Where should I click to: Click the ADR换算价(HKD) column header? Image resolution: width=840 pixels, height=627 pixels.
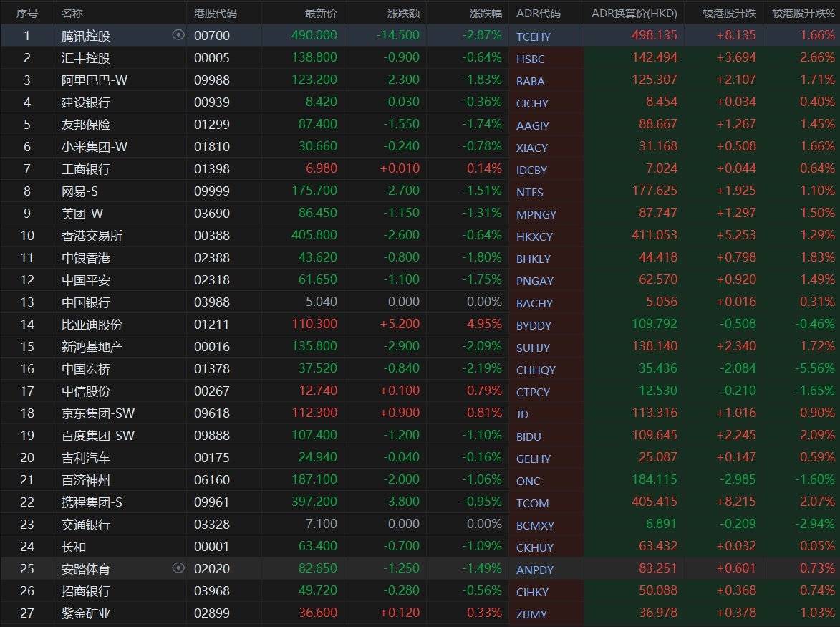(634, 13)
